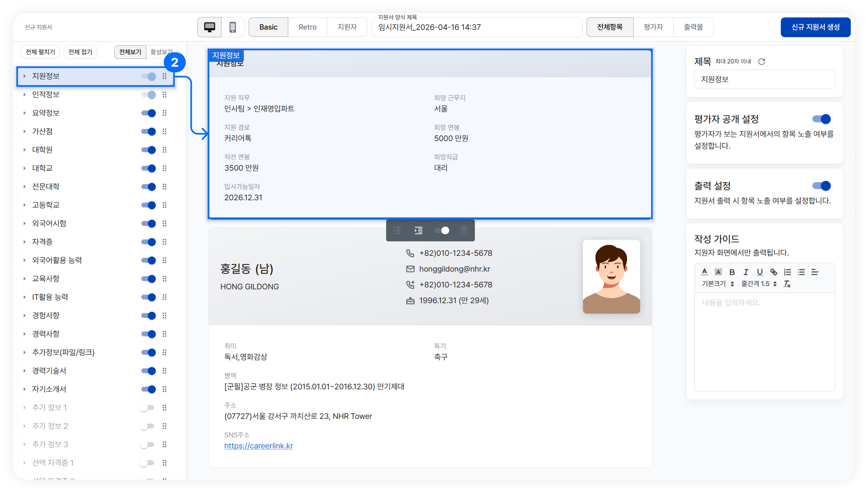Expand the 지원정보 tree row
868x493 pixels.
(x=24, y=76)
